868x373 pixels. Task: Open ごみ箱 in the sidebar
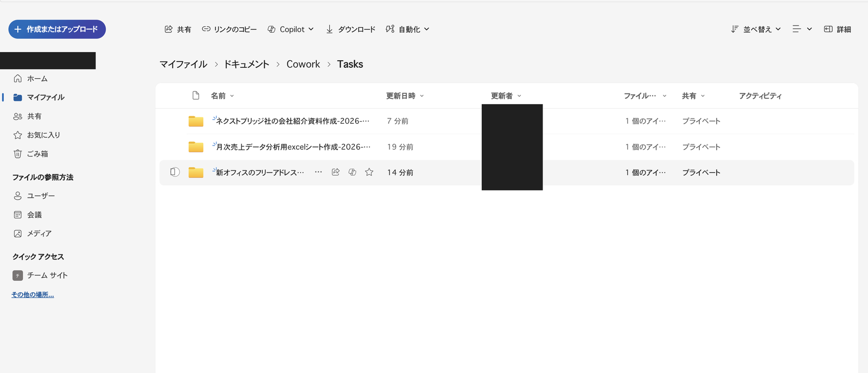click(x=31, y=154)
